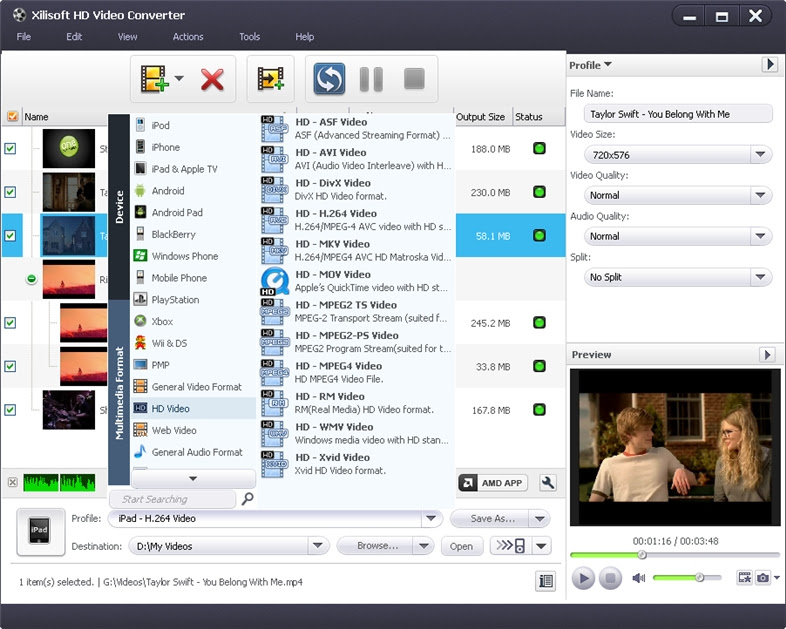The image size is (786, 629).
Task: Select the PlayStation category
Action: point(193,300)
